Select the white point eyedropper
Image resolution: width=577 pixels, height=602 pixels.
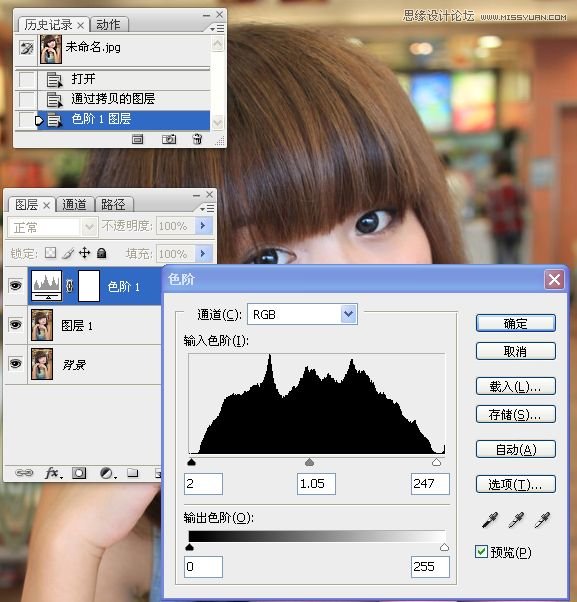pyautogui.click(x=542, y=520)
